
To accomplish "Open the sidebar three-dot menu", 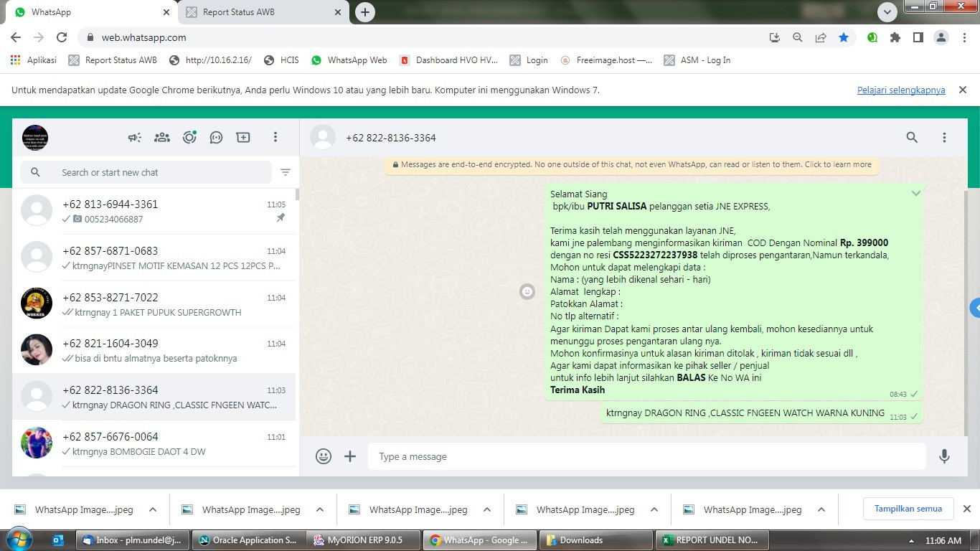I will [275, 137].
